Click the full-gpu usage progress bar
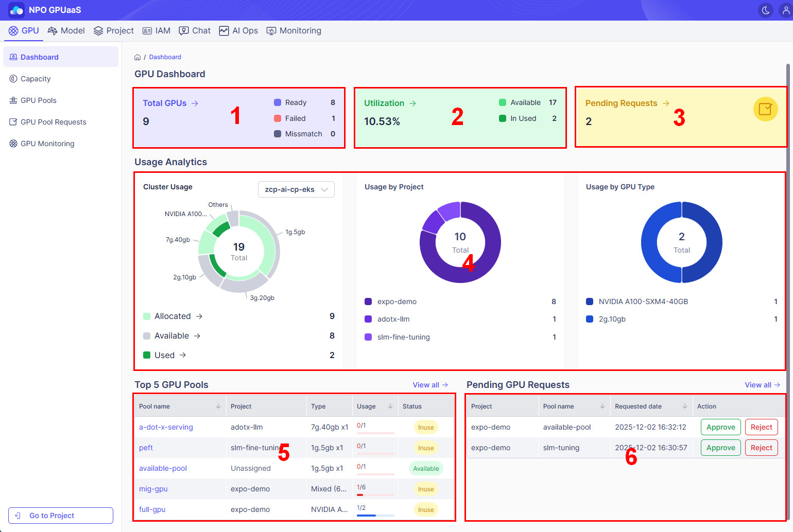This screenshot has width=793, height=532. [x=375, y=515]
